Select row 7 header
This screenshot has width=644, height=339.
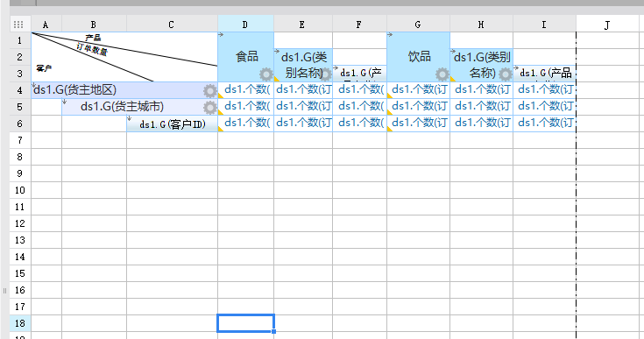click(x=20, y=140)
